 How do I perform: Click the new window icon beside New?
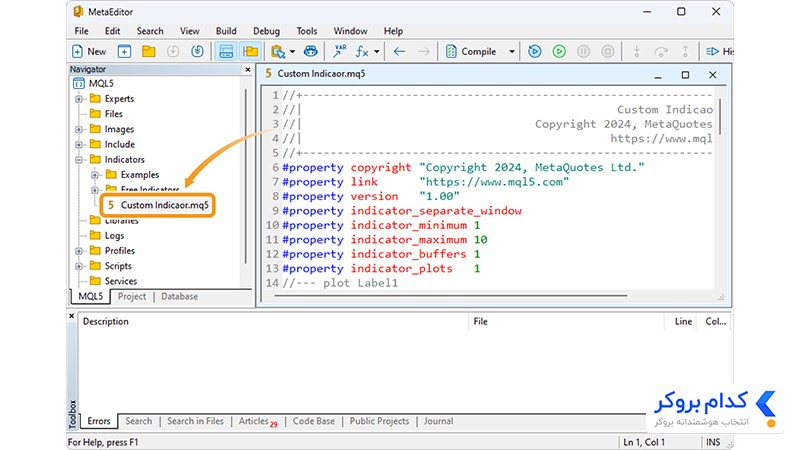tap(124, 52)
